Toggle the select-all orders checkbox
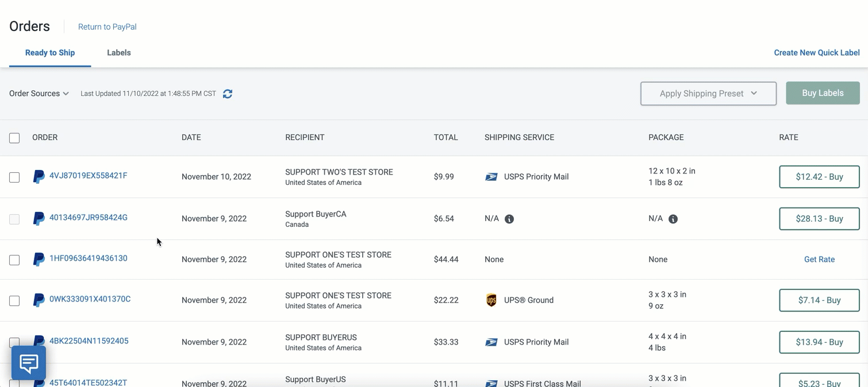Screen dimensions: 868x387 (x=14, y=138)
